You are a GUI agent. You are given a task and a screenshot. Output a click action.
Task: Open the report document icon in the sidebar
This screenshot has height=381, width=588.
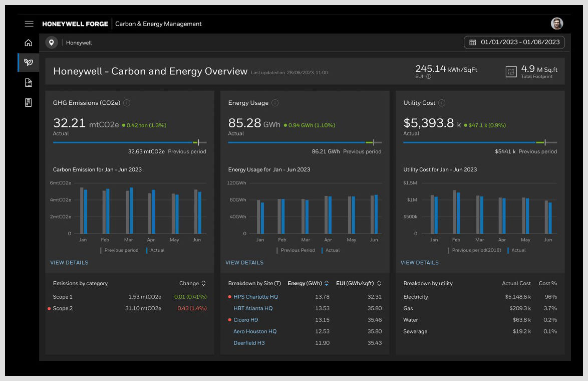click(29, 82)
